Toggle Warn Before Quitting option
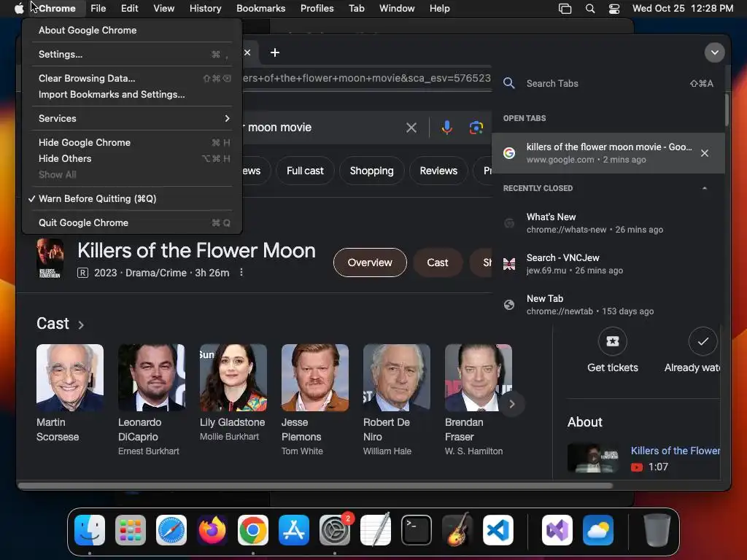 tap(132, 198)
